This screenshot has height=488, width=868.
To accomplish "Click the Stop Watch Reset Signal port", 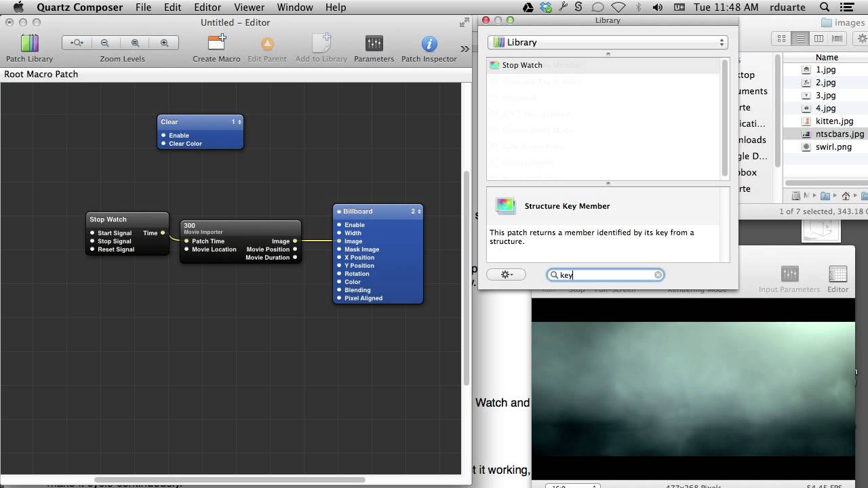I will [92, 249].
